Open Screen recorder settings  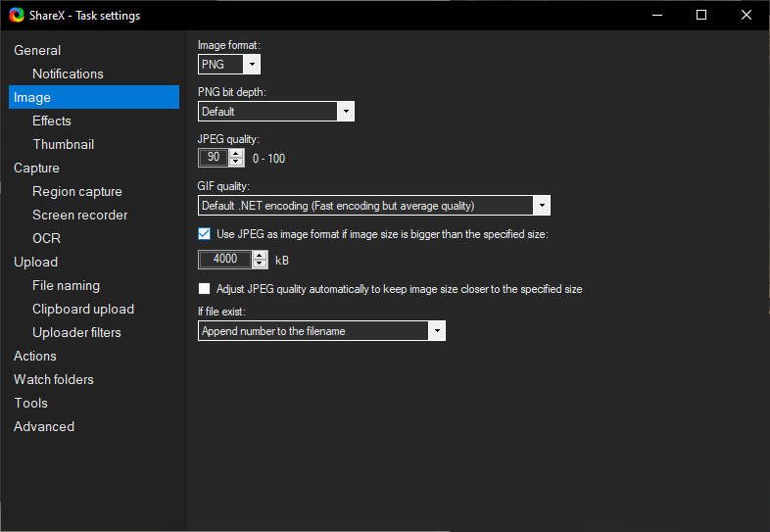[x=80, y=216]
